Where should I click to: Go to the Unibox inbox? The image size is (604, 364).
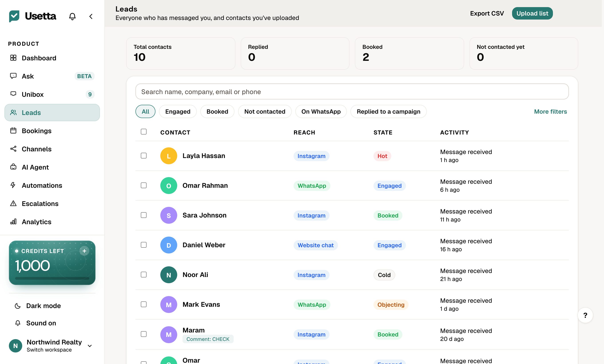52,94
